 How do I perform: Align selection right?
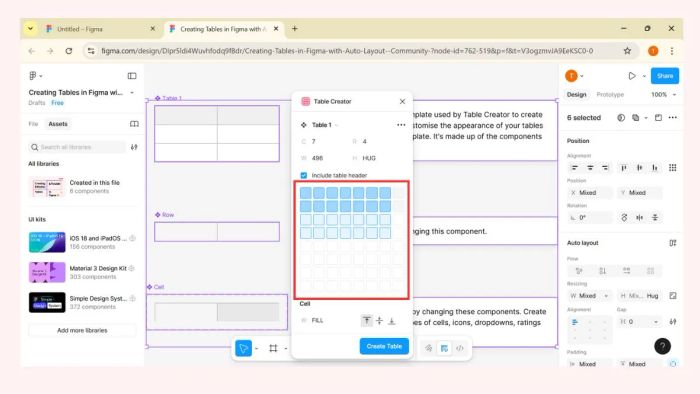[x=605, y=168]
